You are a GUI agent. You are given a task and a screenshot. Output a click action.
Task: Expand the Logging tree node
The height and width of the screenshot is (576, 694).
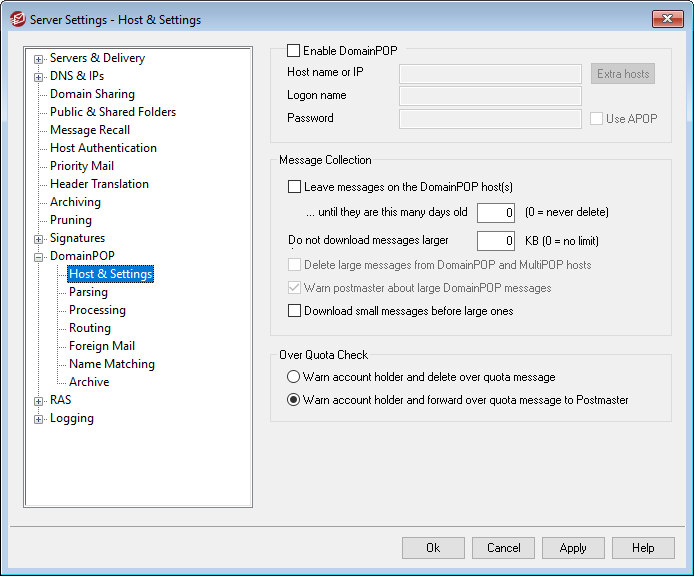click(39, 418)
